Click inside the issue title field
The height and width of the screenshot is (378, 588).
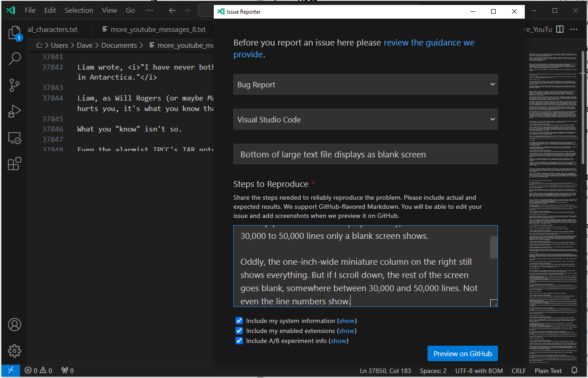[x=365, y=154]
